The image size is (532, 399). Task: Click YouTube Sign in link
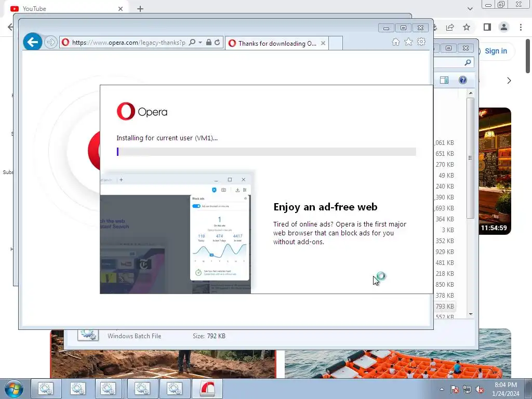496,51
